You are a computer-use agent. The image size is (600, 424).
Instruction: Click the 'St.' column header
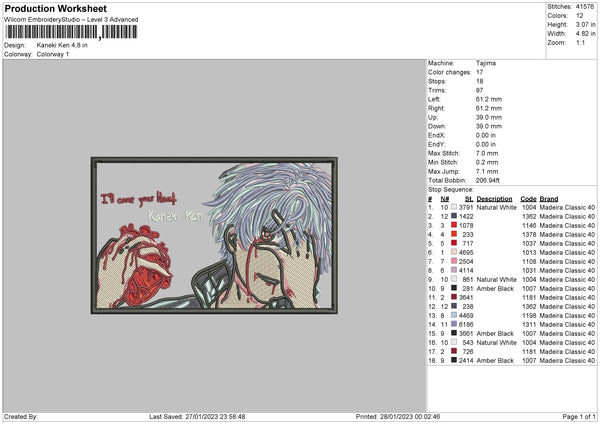point(469,199)
